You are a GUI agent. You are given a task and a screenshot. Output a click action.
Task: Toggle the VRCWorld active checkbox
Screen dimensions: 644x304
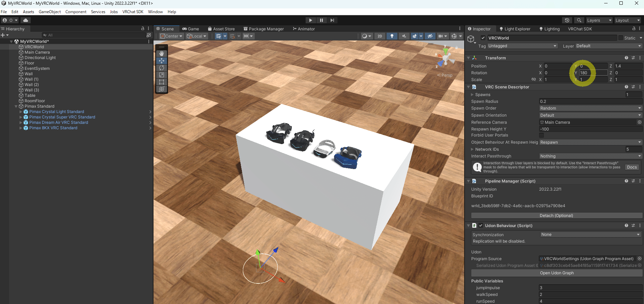coord(483,38)
